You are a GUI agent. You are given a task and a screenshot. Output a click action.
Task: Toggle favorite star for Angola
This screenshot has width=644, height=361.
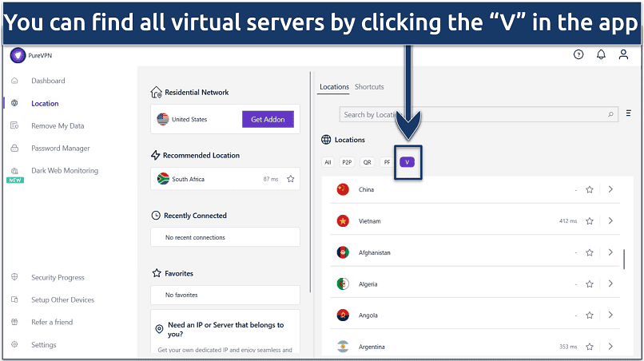(x=590, y=315)
